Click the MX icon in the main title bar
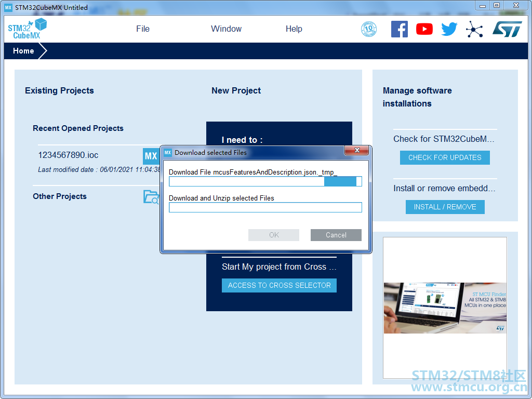Image resolution: width=532 pixels, height=399 pixels. click(8, 7)
